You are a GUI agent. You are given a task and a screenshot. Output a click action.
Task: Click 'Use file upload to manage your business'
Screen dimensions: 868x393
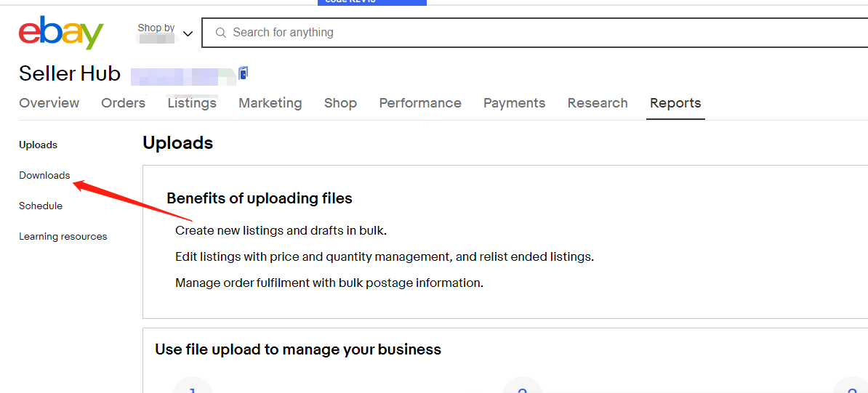(x=298, y=349)
